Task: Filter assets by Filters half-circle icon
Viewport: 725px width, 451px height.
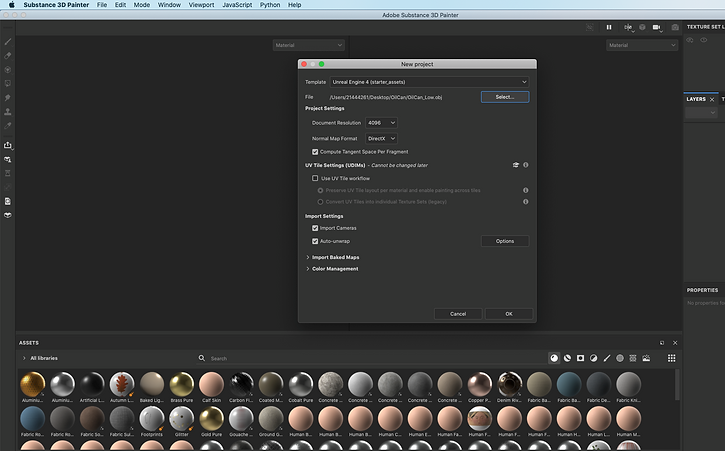Action: 594,358
